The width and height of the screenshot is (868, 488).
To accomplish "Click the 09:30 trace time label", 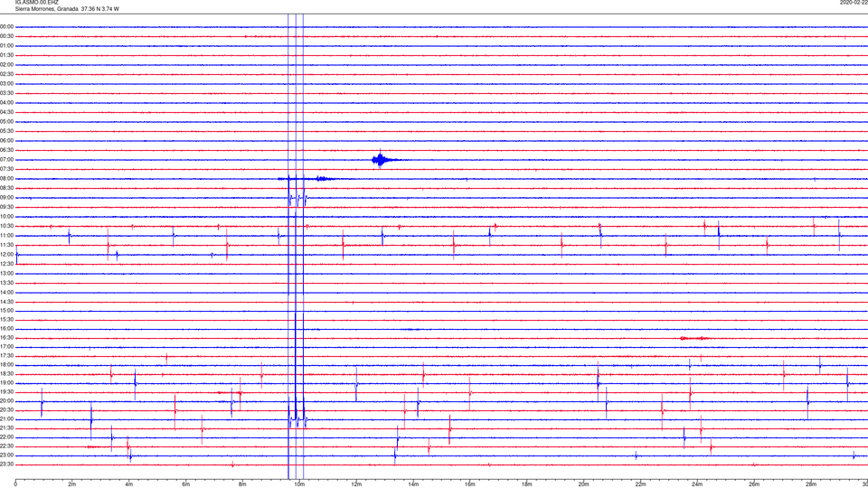I will click(x=6, y=207).
